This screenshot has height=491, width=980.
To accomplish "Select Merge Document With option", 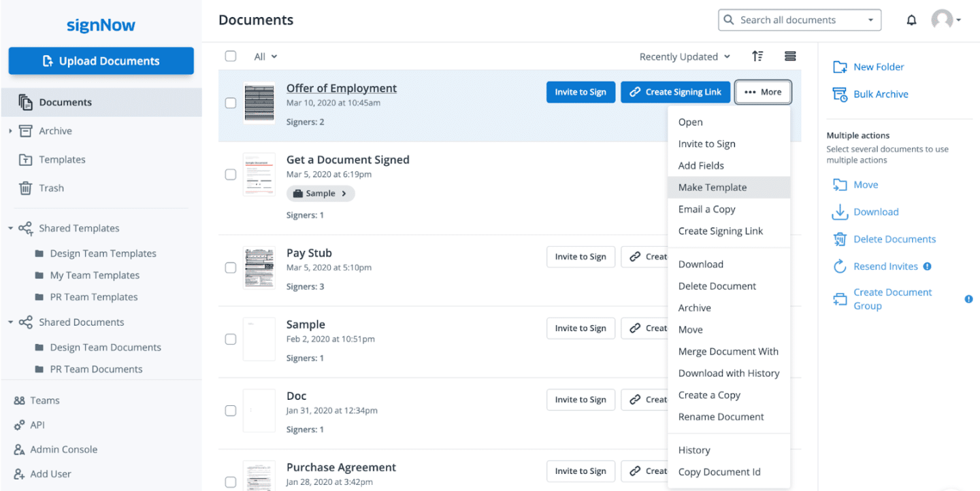I will 728,351.
